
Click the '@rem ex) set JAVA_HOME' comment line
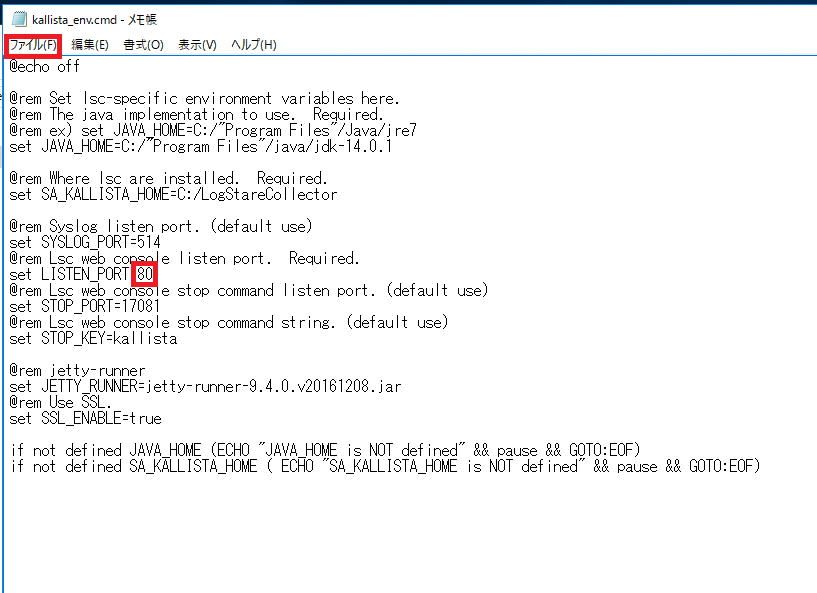[213, 130]
